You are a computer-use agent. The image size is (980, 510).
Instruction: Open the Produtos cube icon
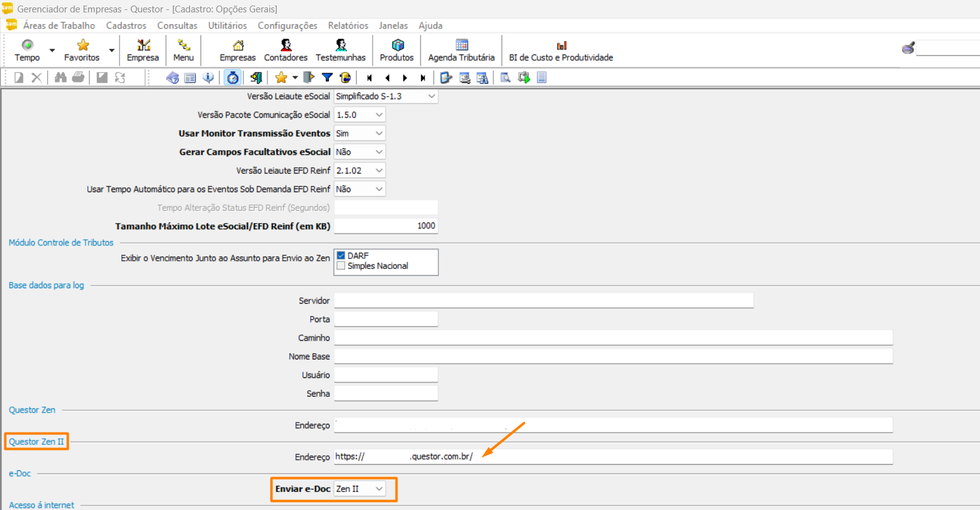[x=397, y=45]
